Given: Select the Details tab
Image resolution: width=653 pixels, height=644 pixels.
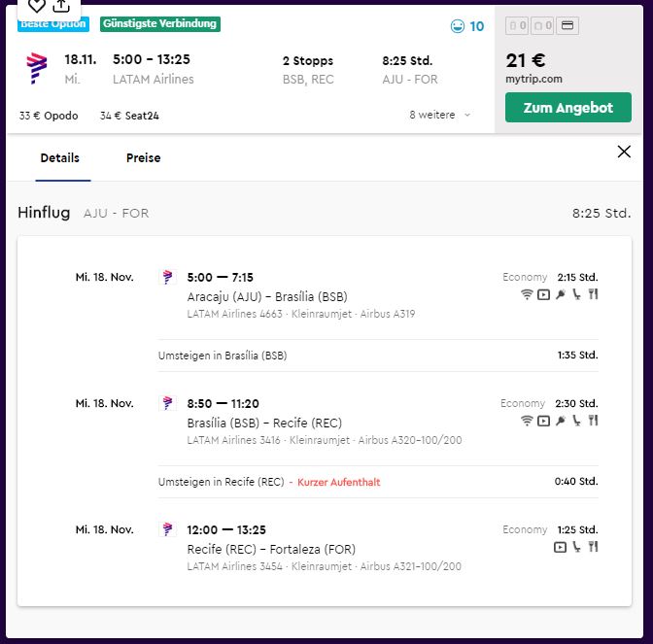Looking at the screenshot, I should 60,157.
